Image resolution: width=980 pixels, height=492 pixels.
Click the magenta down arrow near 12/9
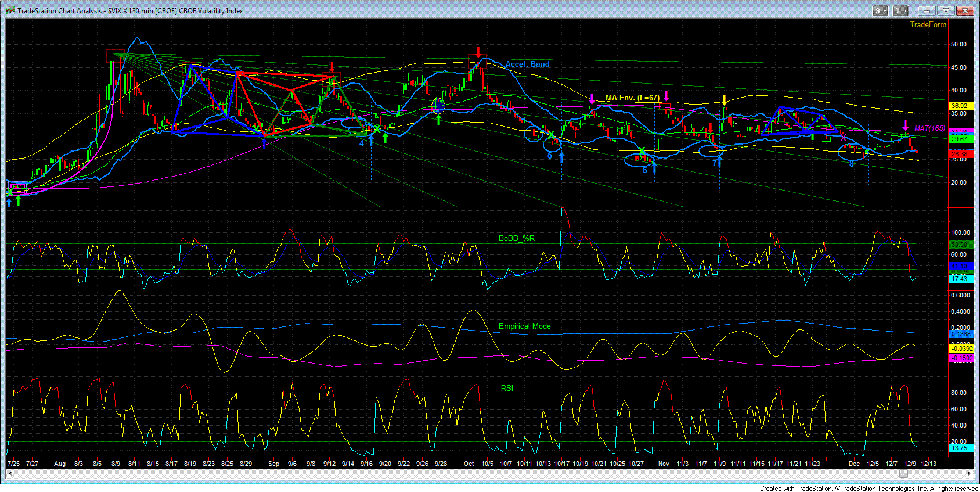tap(905, 125)
